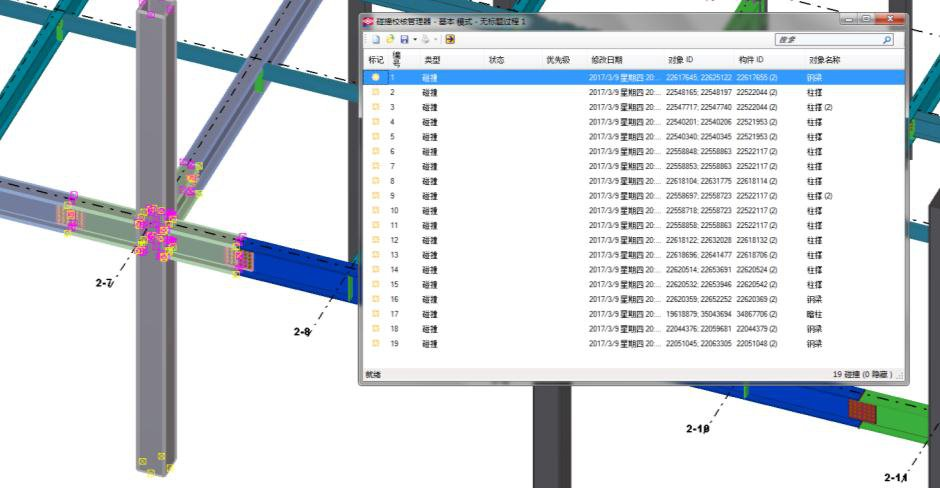Click the 就绪 status bar text
Screen dimensions: 940x488
pos(373,375)
